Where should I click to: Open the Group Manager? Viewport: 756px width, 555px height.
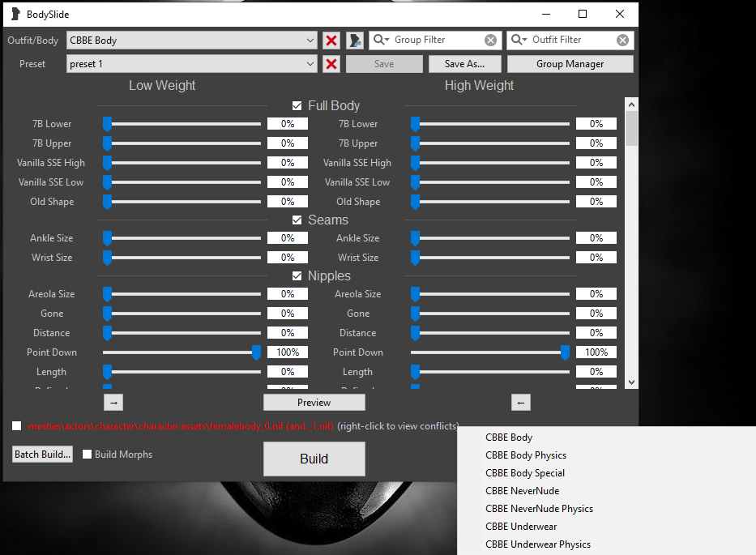tap(570, 64)
